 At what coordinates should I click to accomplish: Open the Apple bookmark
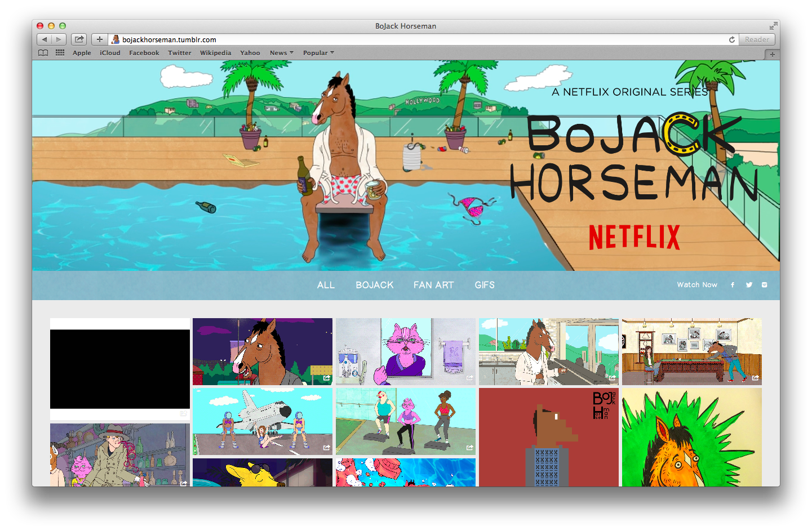[82, 53]
